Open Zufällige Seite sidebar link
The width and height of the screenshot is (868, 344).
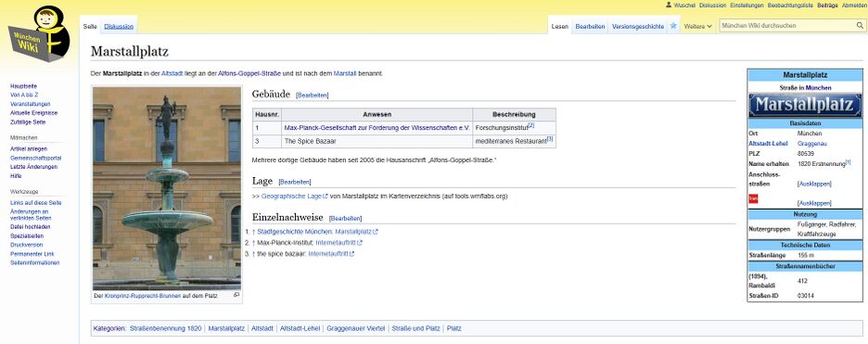28,122
